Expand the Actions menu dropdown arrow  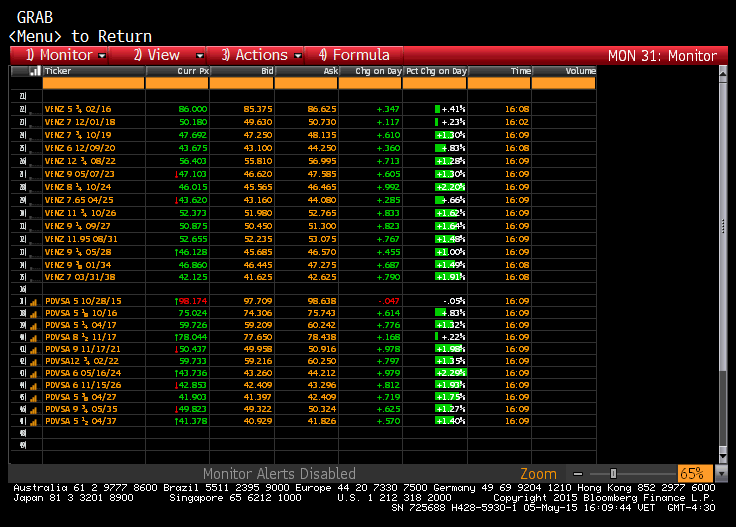click(298, 56)
